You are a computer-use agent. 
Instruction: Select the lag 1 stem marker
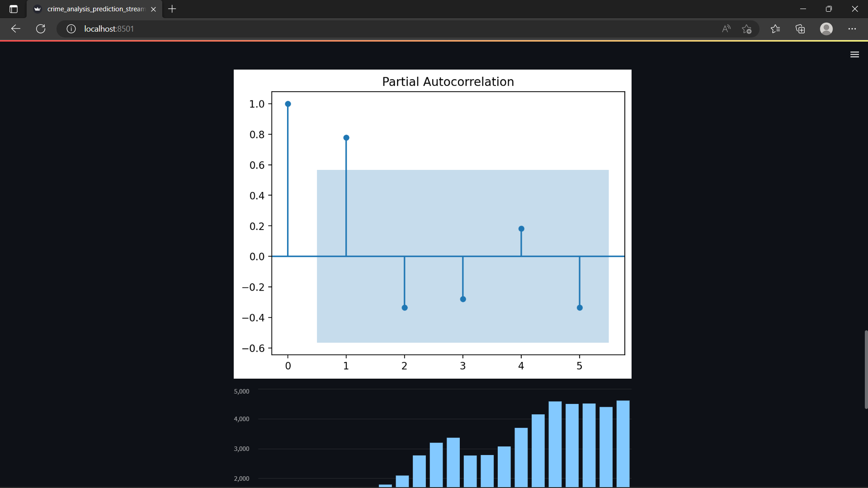346,137
